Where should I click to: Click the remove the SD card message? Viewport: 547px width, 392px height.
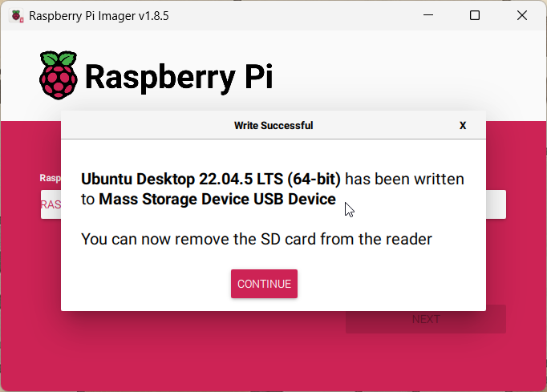point(257,239)
